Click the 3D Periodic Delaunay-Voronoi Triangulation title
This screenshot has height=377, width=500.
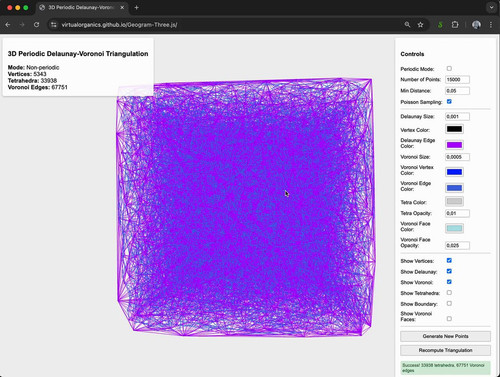click(78, 54)
